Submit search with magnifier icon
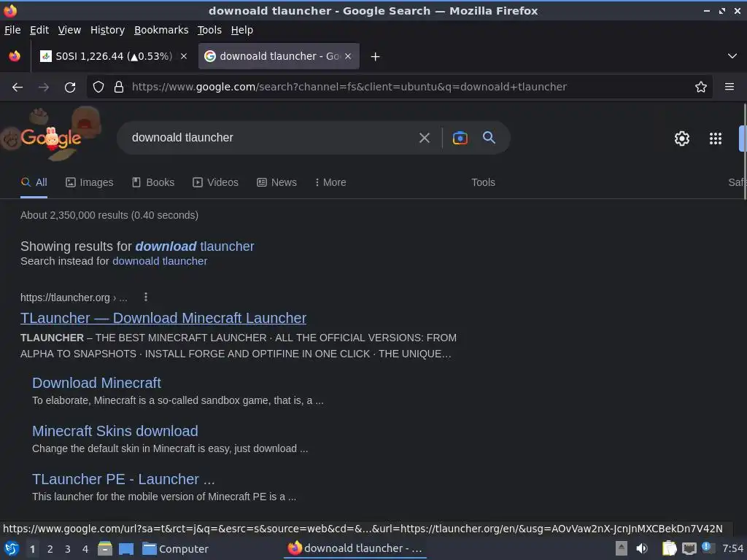The image size is (747, 560). [489, 138]
